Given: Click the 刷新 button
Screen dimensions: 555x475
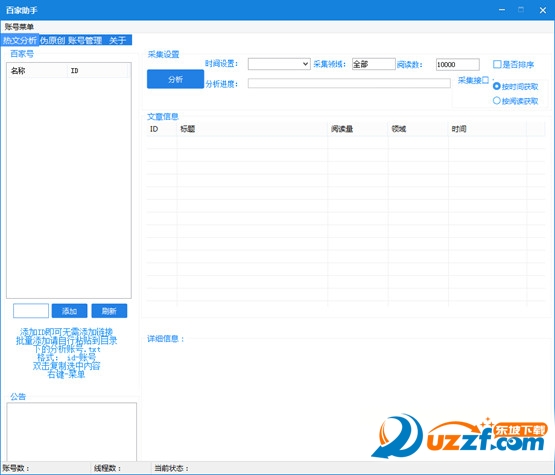Looking at the screenshot, I should point(109,311).
